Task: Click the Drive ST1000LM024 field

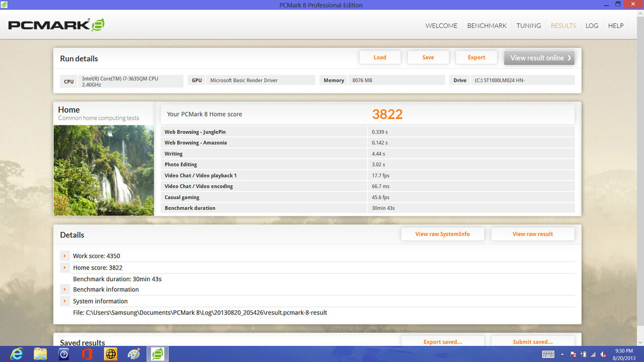Action: pos(522,80)
